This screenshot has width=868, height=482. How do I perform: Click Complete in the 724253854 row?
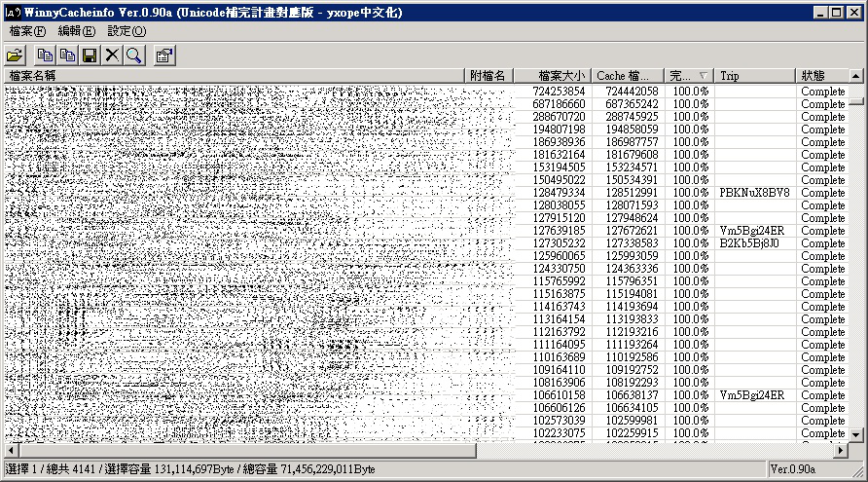point(822,92)
